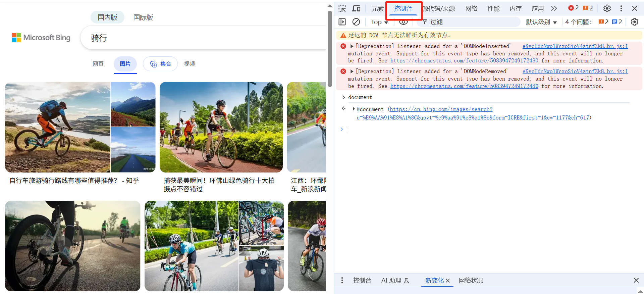Image resolution: width=644 pixels, height=294 pixels.
Task: Switch to the 应用 tab
Action: click(x=538, y=9)
